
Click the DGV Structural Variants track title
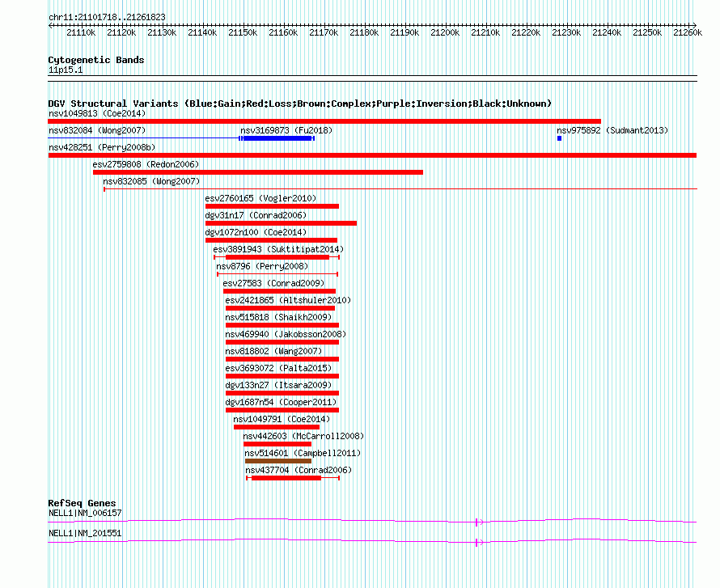(x=300, y=104)
